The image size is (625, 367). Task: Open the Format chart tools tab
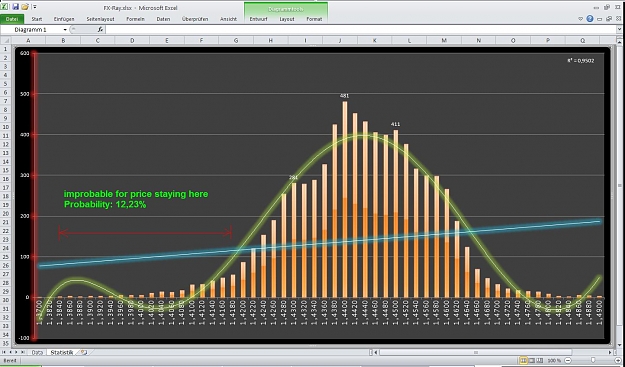(314, 19)
